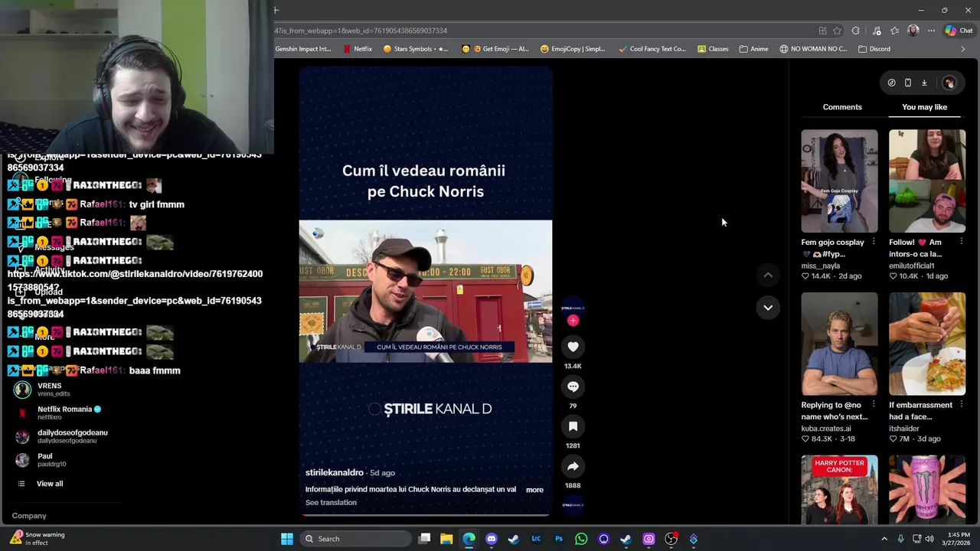Open the Windows Start button

coord(287,539)
